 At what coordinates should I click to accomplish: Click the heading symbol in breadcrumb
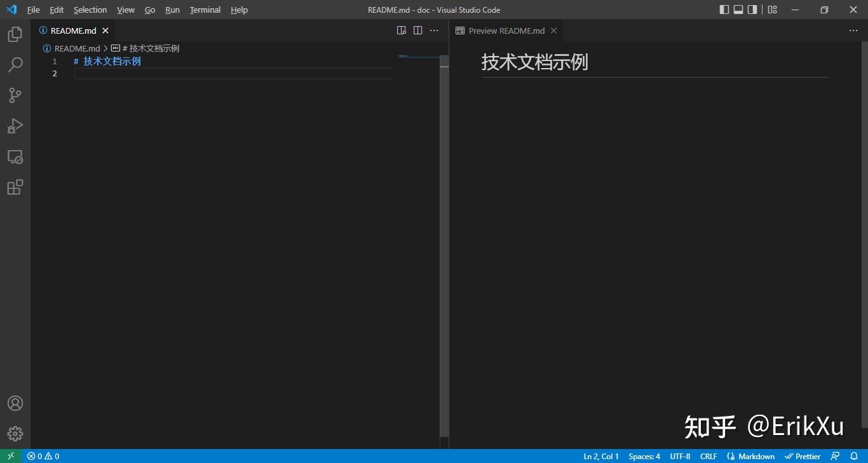145,48
